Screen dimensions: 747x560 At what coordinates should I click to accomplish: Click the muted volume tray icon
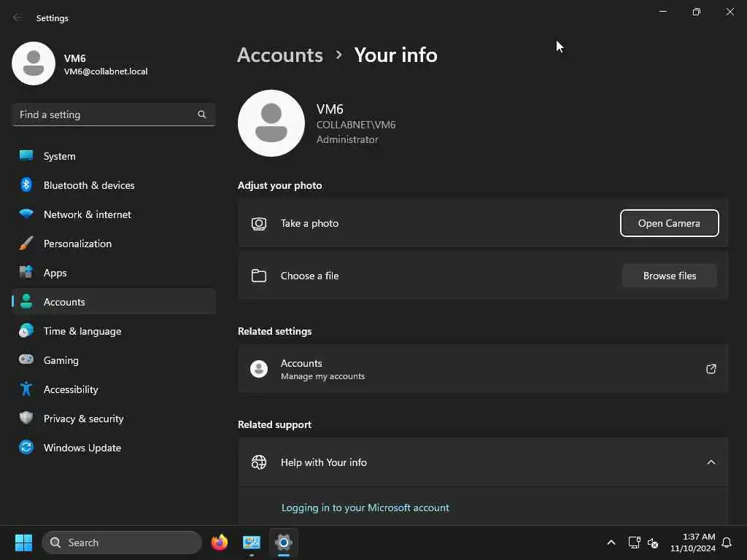click(x=653, y=542)
